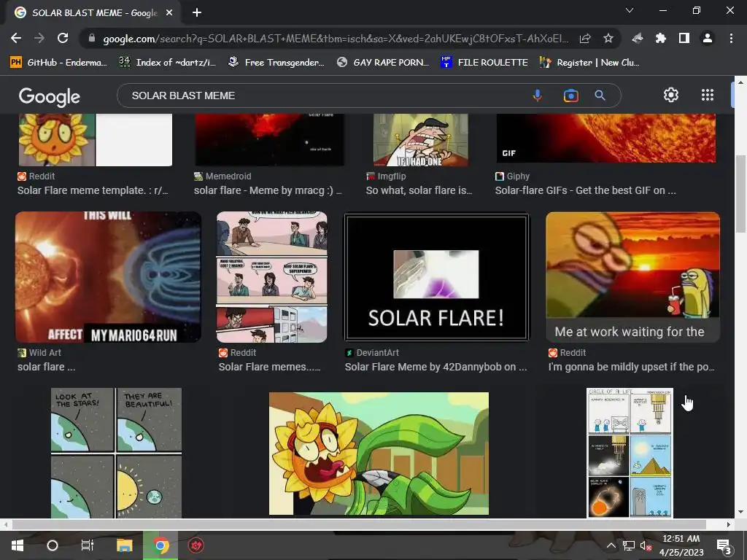Image resolution: width=747 pixels, height=560 pixels.
Task: Start voice search with the microphone icon
Action: tap(538, 96)
